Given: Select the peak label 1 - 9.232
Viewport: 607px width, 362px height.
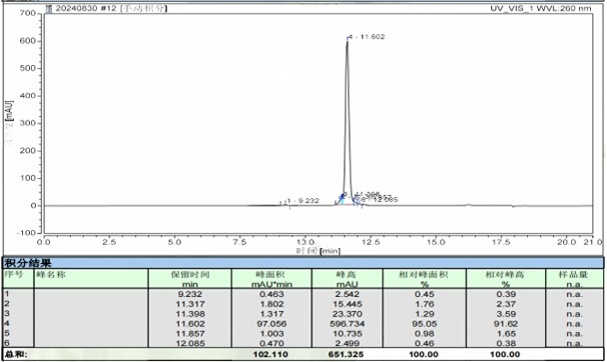Looking at the screenshot, I should [303, 201].
